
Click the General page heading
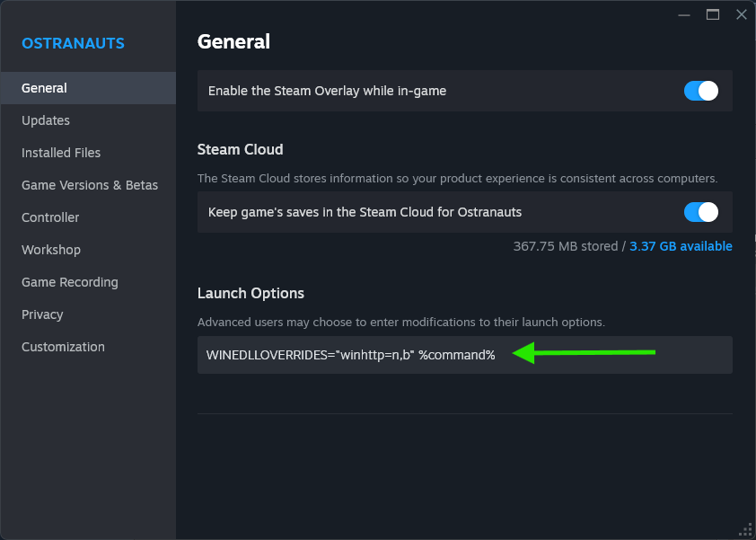click(x=233, y=41)
